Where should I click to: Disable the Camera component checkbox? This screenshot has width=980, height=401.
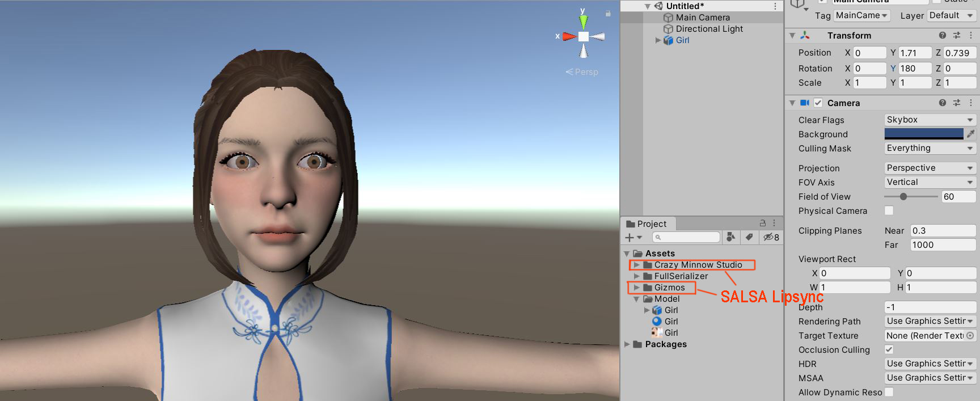[x=818, y=103]
